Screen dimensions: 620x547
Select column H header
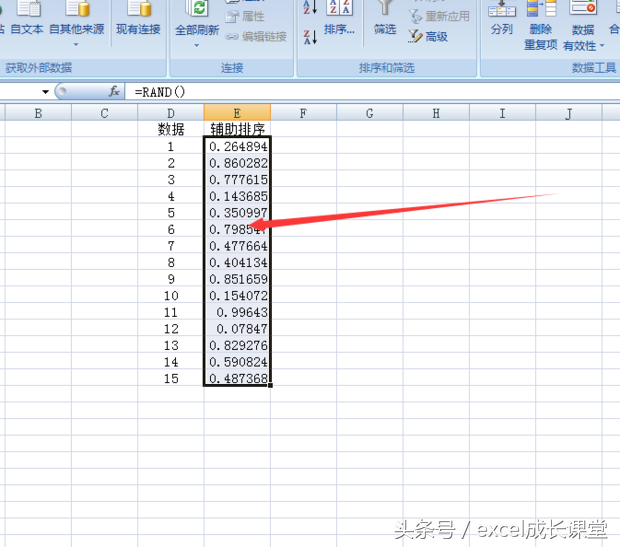pos(436,113)
